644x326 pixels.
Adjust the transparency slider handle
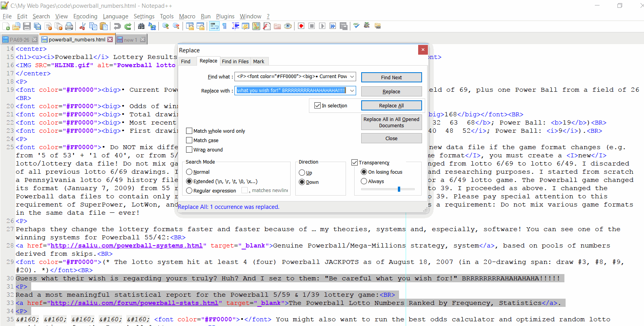pos(399,189)
